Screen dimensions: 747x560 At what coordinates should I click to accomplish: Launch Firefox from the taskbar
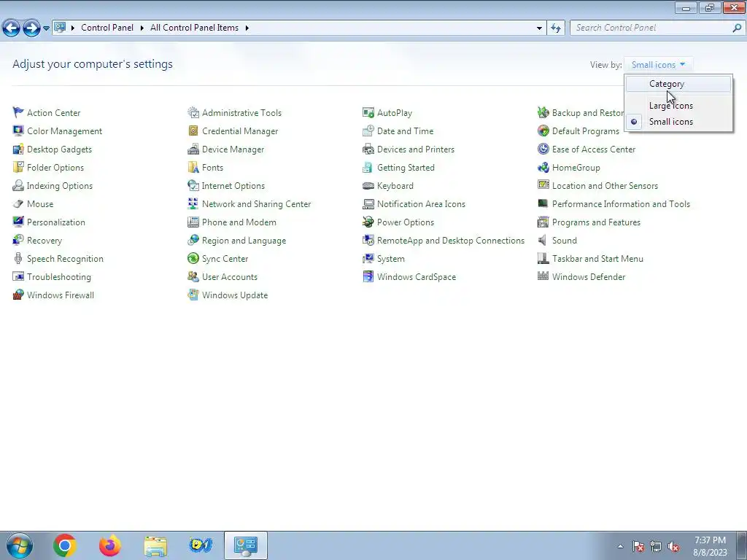pos(110,545)
